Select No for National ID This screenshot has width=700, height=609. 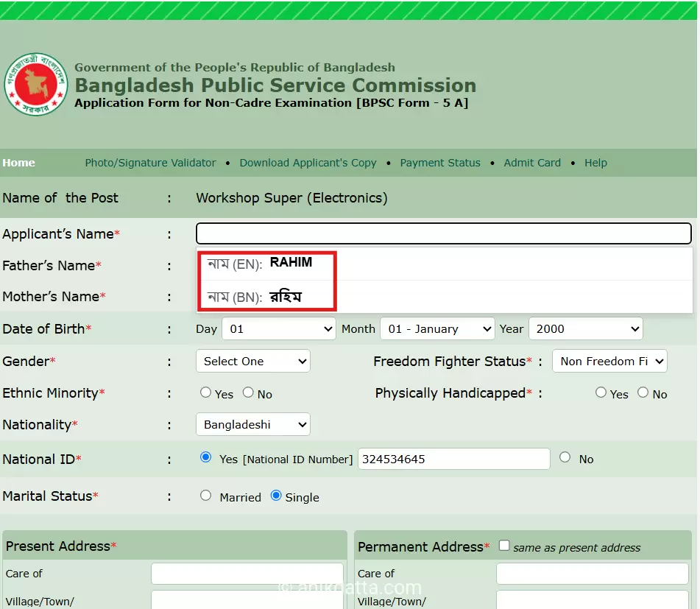(x=565, y=457)
